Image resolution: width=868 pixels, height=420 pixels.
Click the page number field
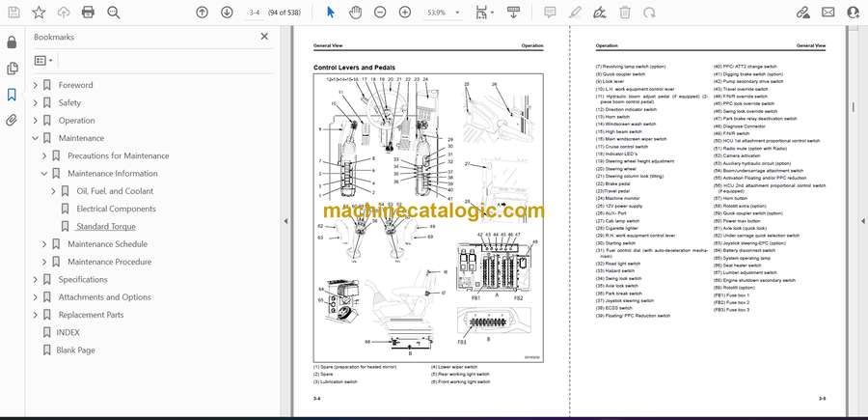[x=255, y=13]
